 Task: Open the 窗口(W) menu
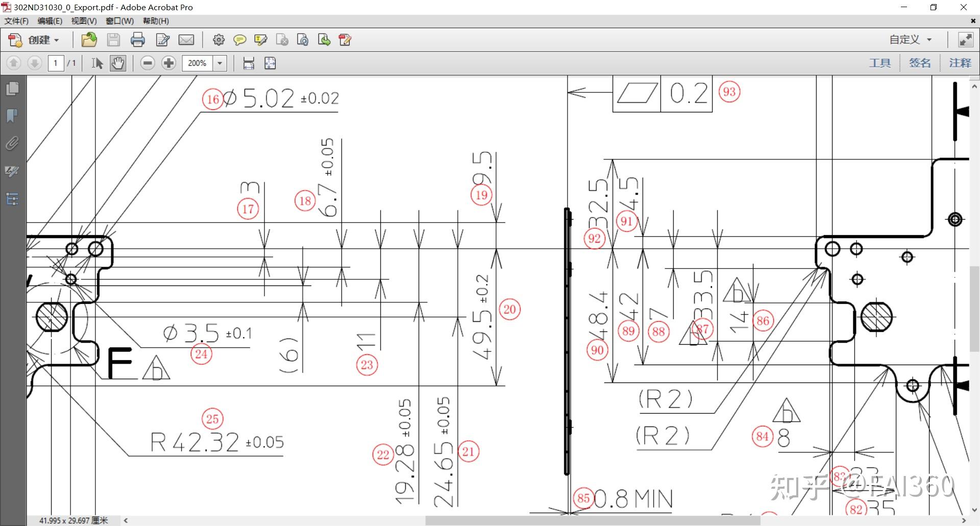119,21
